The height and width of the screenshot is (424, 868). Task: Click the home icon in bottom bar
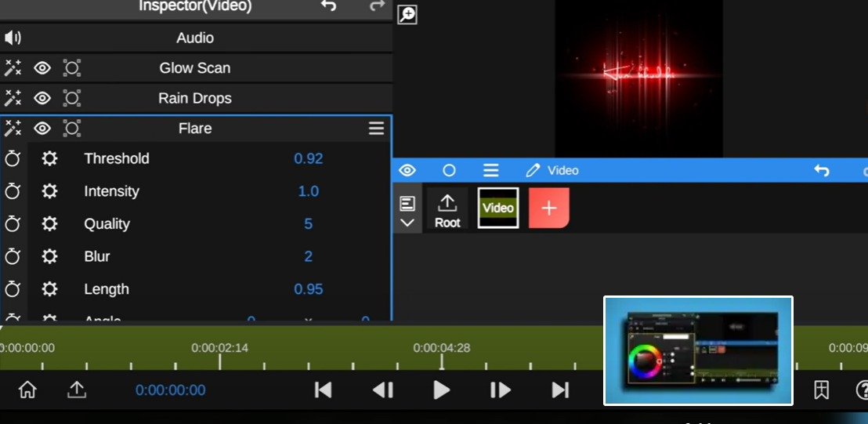[x=27, y=390]
